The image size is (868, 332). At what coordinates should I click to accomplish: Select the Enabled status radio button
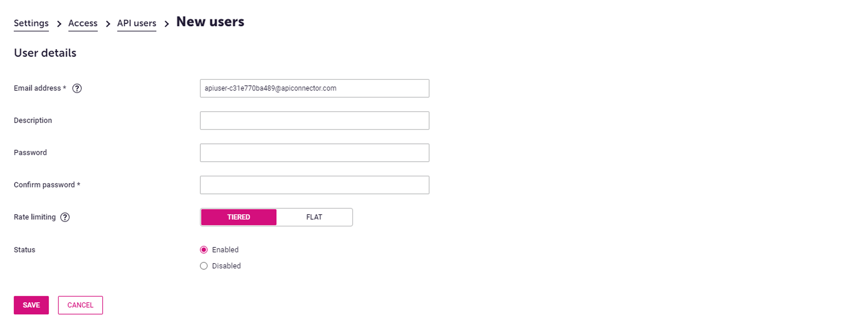point(204,249)
